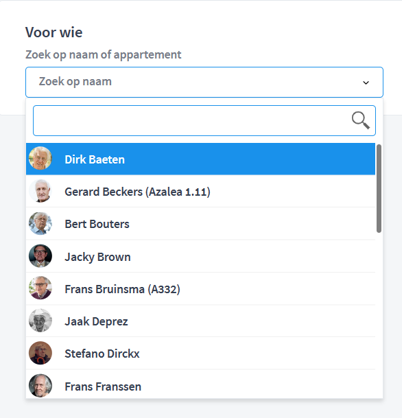Select Dirk Baeten from the list
This screenshot has width=402, height=418.
201,159
